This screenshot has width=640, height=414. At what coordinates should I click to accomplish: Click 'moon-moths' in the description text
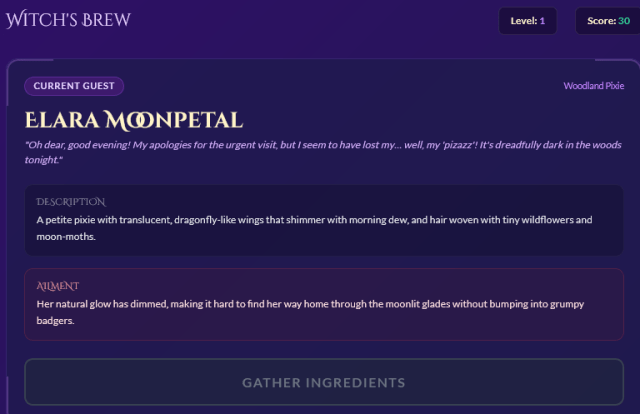pos(65,236)
